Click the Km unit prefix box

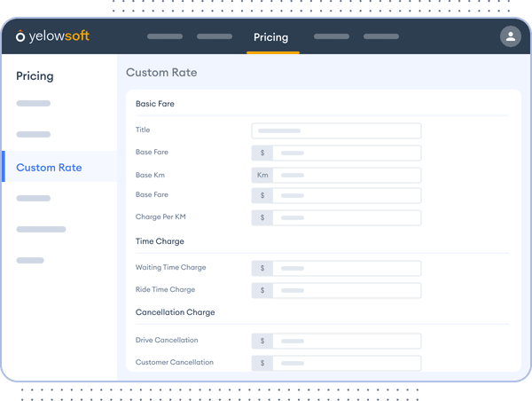click(262, 175)
